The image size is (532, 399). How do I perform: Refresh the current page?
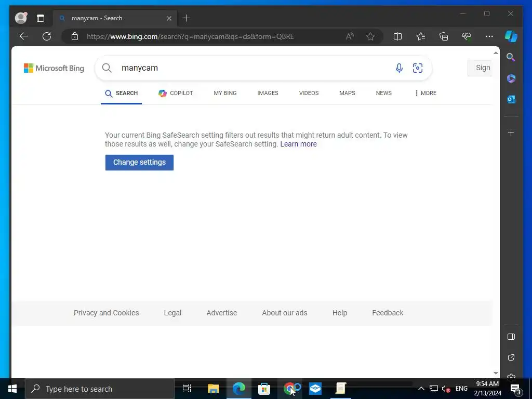(47, 36)
